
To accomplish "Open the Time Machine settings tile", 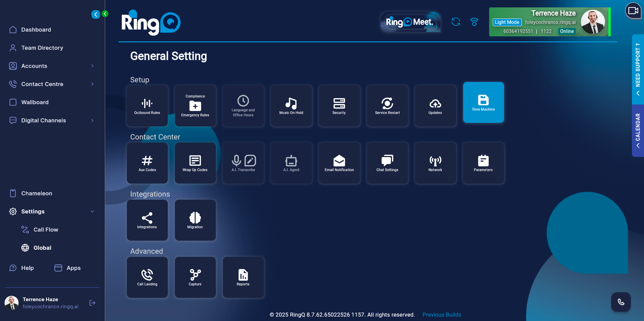I will point(483,102).
